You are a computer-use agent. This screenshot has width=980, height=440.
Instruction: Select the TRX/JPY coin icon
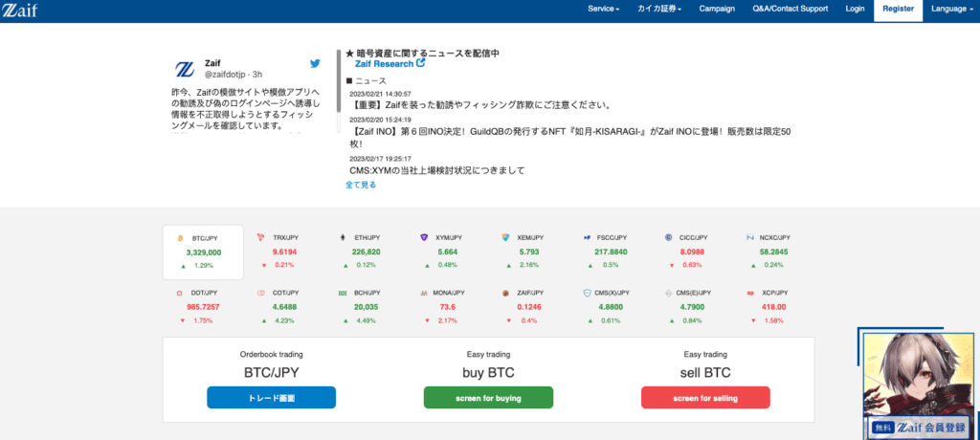click(x=261, y=237)
